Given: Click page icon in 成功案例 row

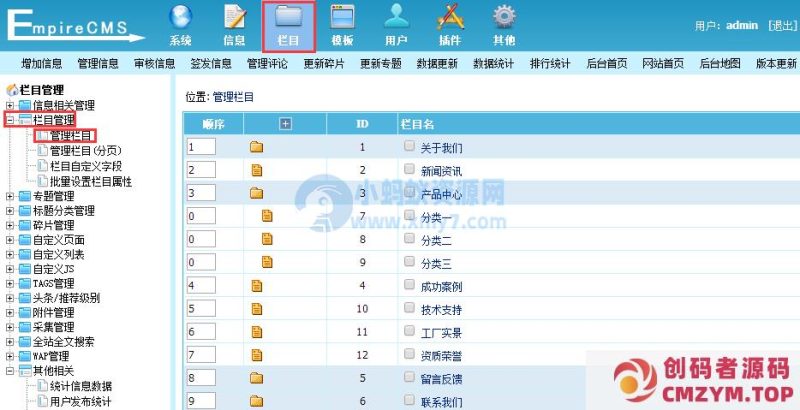Looking at the screenshot, I should pos(257,286).
